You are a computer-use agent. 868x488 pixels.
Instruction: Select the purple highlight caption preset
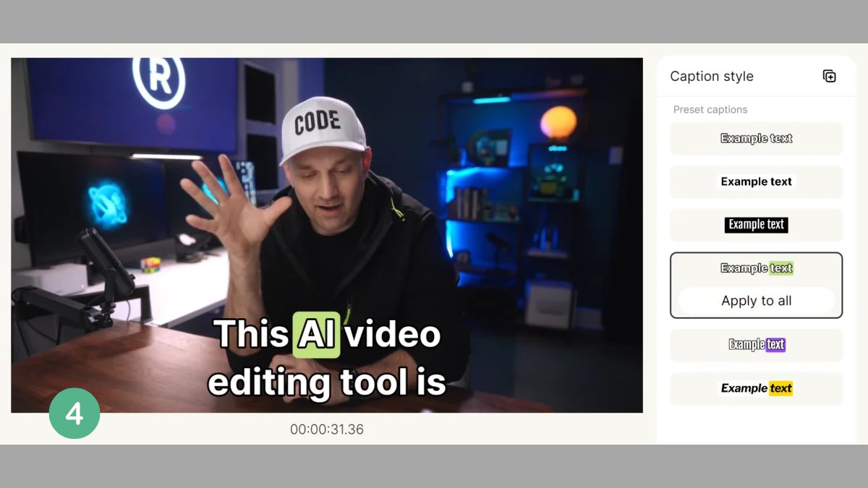(756, 345)
